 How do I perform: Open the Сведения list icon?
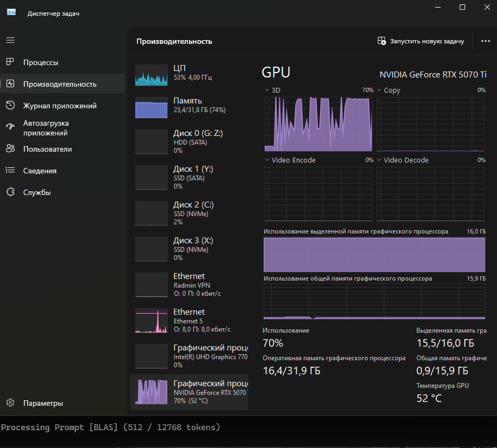pos(10,171)
